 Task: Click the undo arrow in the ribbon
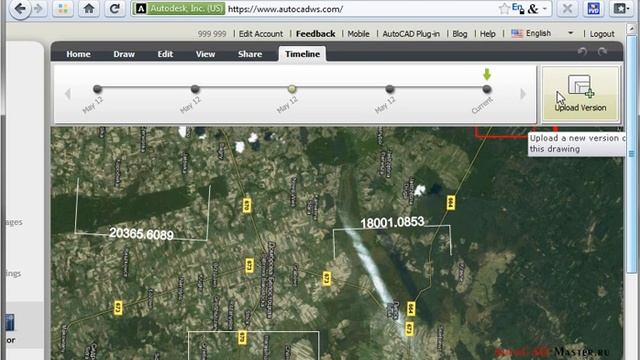tap(582, 51)
